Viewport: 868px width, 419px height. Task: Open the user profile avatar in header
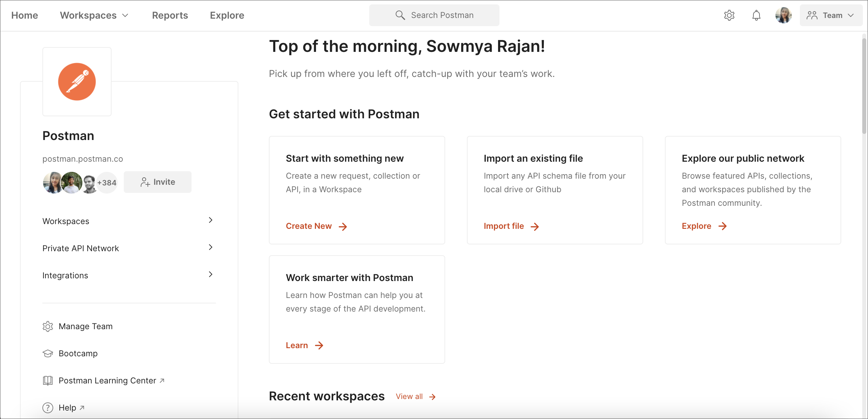(783, 15)
